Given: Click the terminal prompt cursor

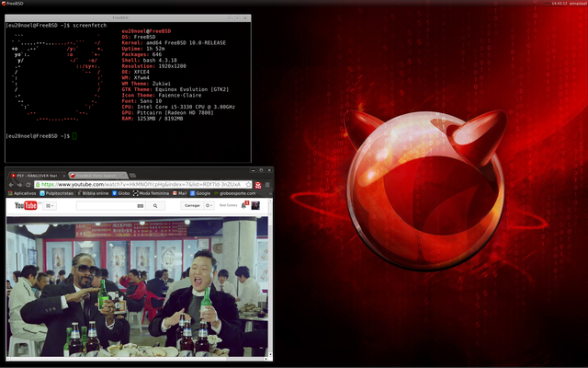Looking at the screenshot, I should pos(74,136).
